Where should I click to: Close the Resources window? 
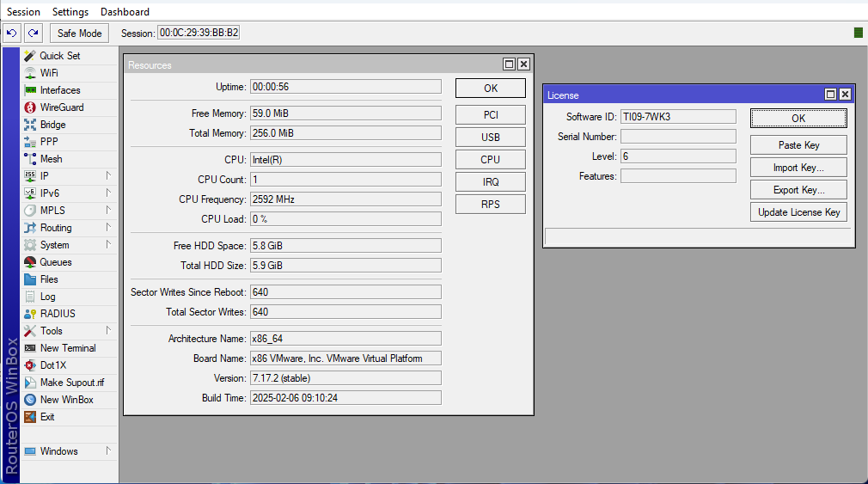pyautogui.click(x=523, y=64)
